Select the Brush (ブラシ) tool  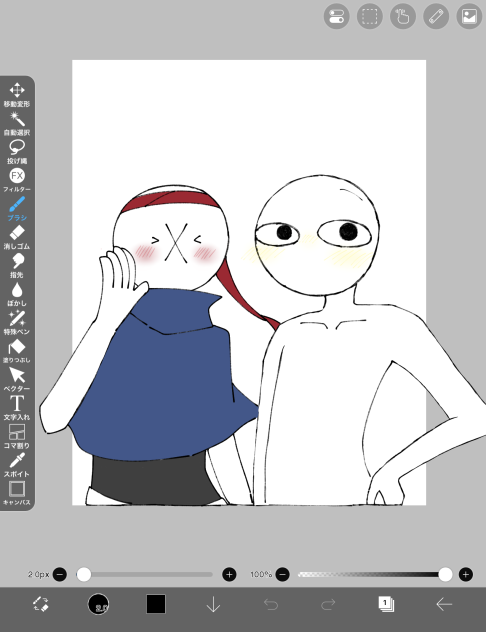17,208
